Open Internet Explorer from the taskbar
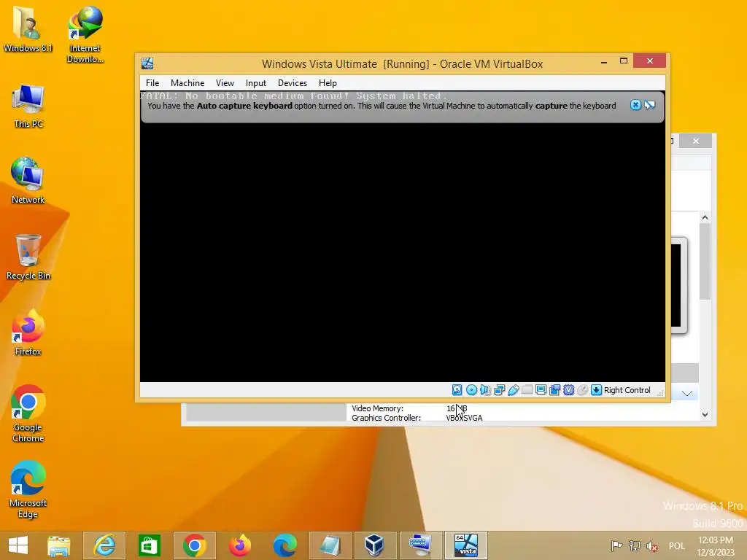The width and height of the screenshot is (747, 560). point(104,545)
